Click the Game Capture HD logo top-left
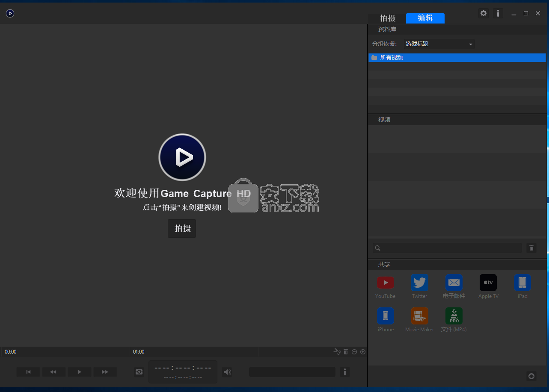This screenshot has height=392, width=549. coord(10,13)
